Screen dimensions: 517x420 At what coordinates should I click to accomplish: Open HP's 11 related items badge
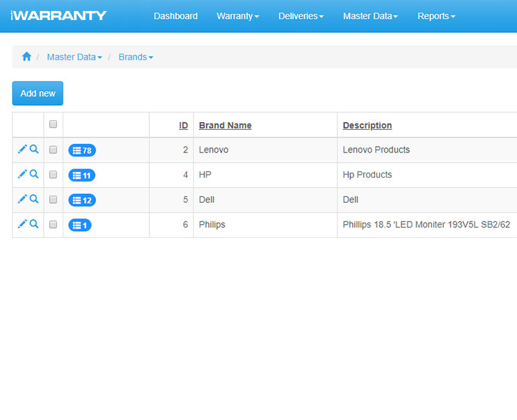(x=82, y=175)
